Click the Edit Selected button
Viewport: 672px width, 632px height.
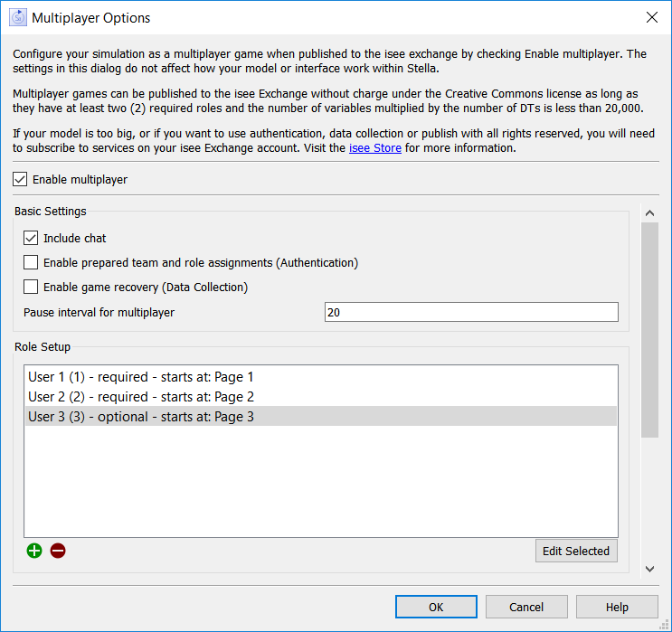(x=575, y=550)
